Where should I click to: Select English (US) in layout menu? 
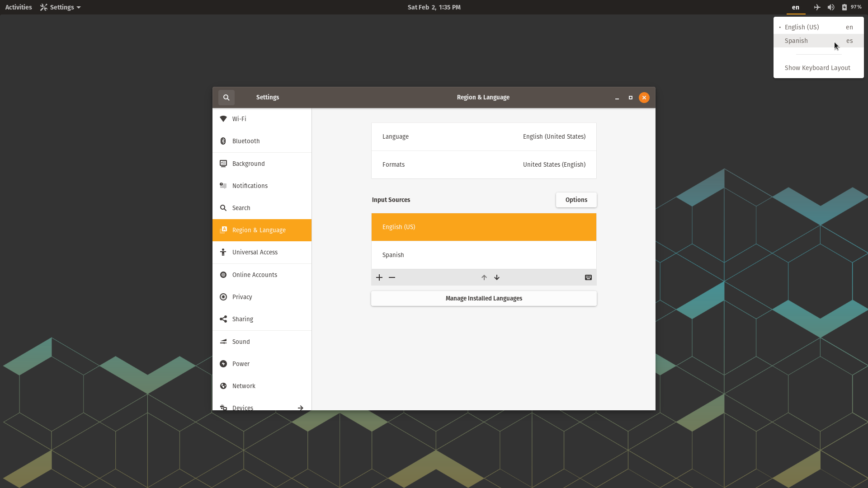click(802, 27)
